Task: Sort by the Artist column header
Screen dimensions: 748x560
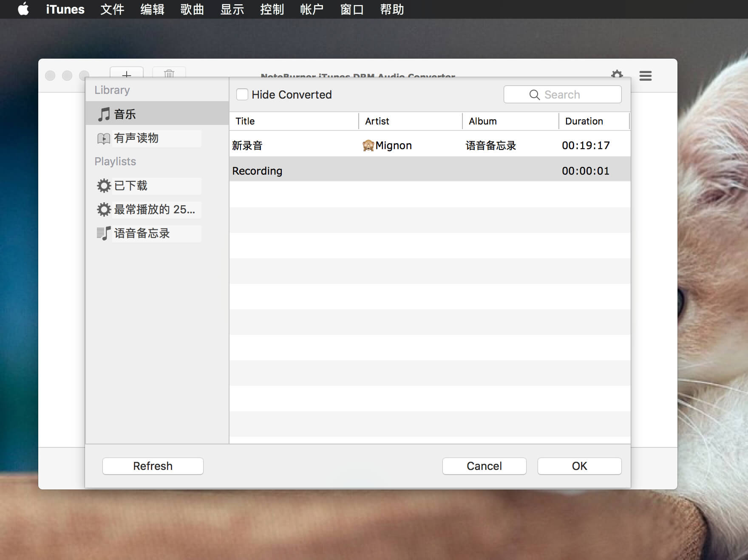Action: pyautogui.click(x=411, y=121)
